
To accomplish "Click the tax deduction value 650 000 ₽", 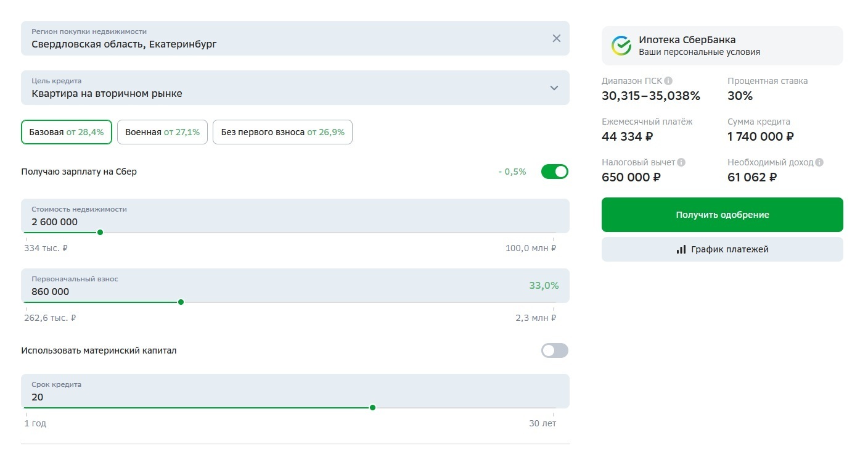I will (x=631, y=177).
